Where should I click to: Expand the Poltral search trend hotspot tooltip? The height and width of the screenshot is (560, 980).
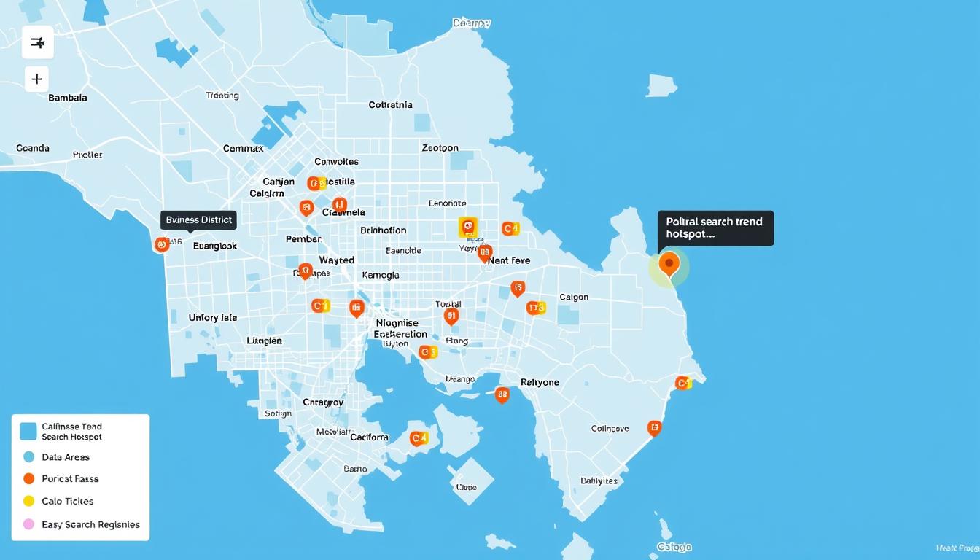tap(715, 227)
